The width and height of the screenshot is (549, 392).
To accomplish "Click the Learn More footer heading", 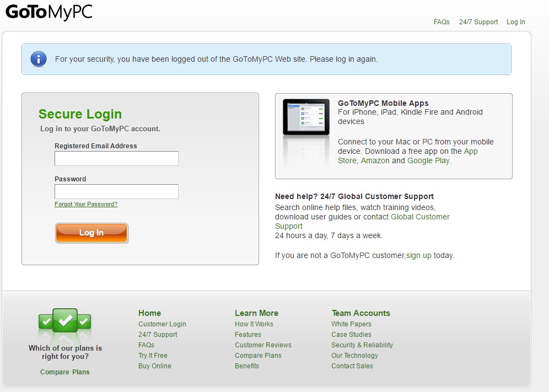I will pos(257,313).
